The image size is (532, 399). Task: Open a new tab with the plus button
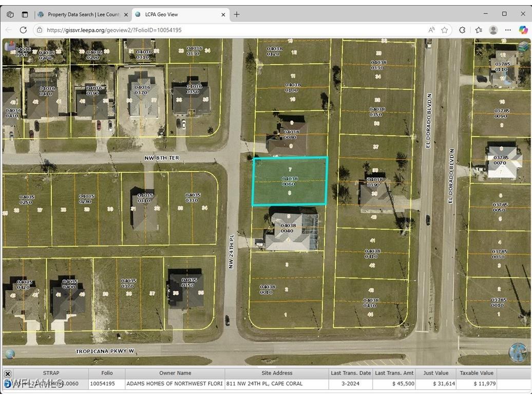[237, 14]
